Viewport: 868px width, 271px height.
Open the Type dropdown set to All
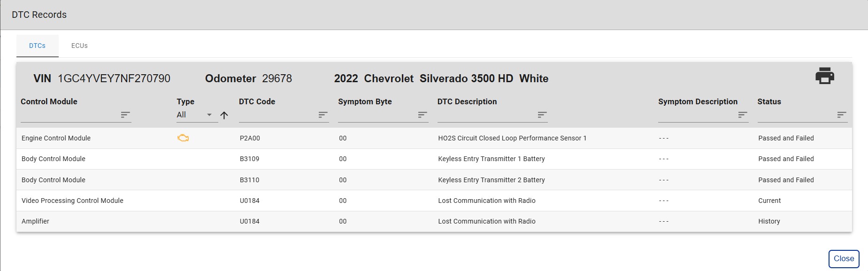194,115
